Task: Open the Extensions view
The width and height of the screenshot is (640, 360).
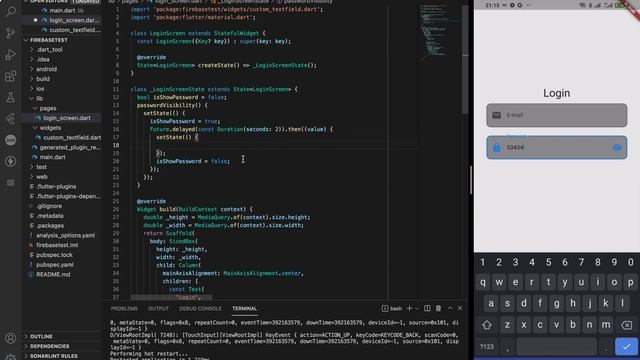Action: pyautogui.click(x=11, y=76)
